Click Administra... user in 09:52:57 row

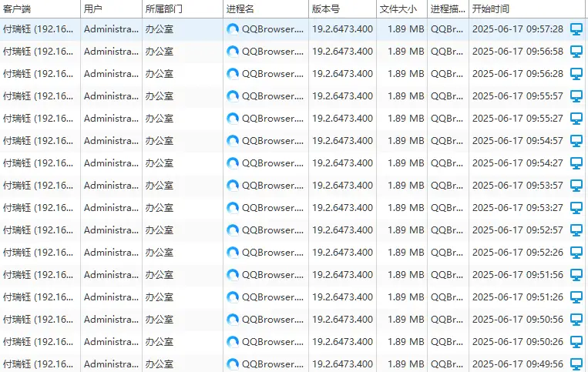(111, 230)
